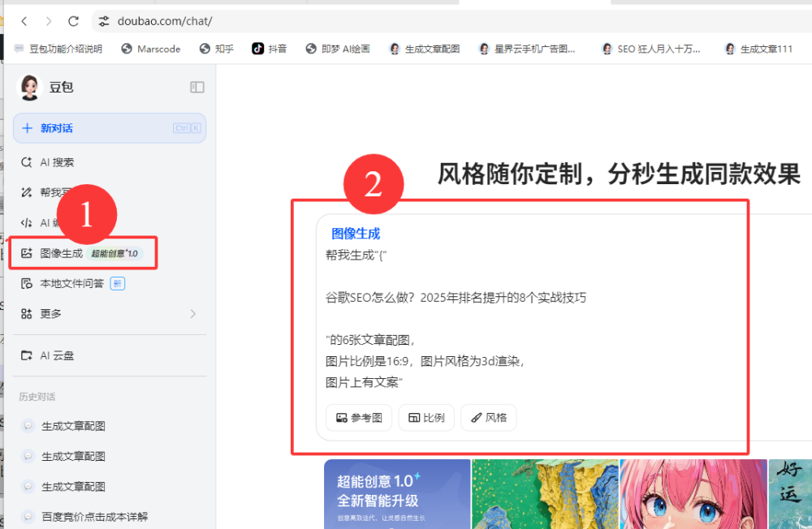The image size is (812, 529).
Task: Open the pink-haired anime girl thumbnail
Action: [x=693, y=494]
